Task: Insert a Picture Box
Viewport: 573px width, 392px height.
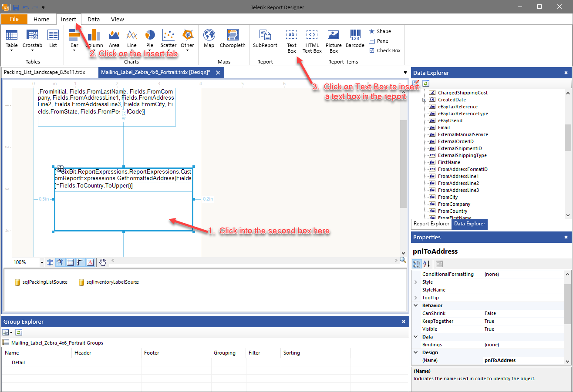Action: point(334,41)
